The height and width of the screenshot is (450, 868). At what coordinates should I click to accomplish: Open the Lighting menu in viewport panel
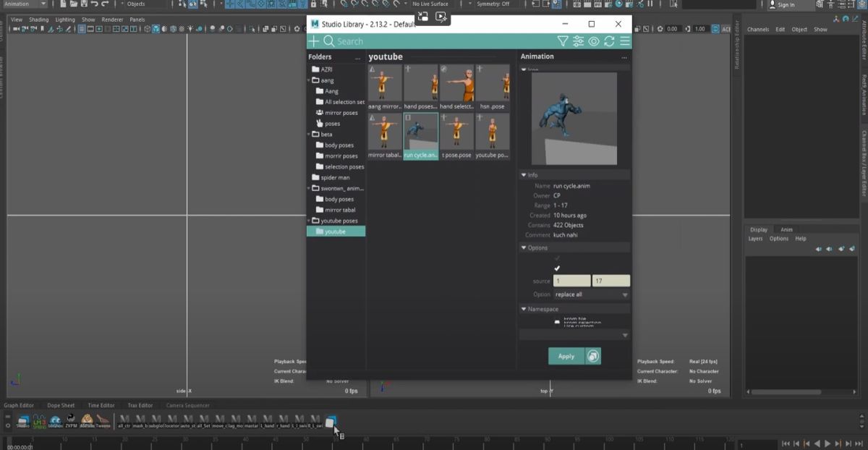coord(65,20)
